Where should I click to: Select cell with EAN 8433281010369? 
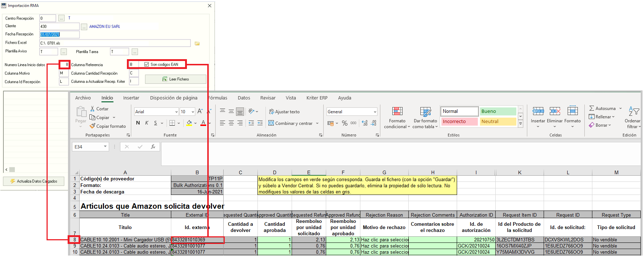[x=197, y=240]
